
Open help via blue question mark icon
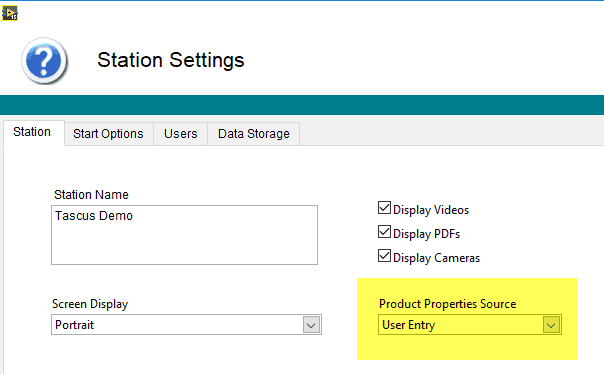(x=44, y=61)
